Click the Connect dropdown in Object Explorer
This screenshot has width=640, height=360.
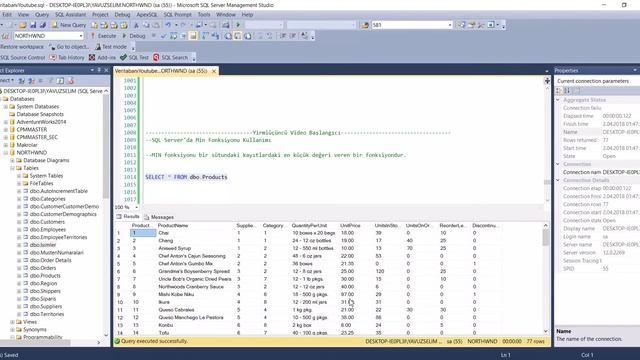(7, 80)
